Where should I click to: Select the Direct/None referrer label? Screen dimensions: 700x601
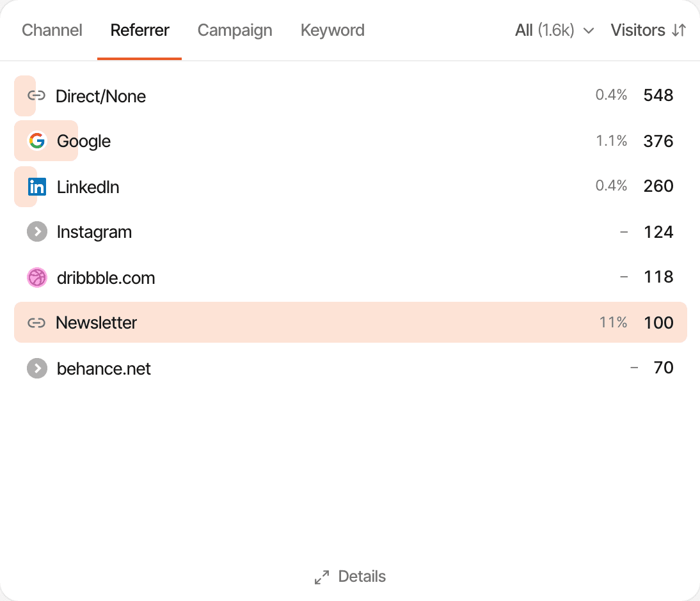tap(100, 97)
